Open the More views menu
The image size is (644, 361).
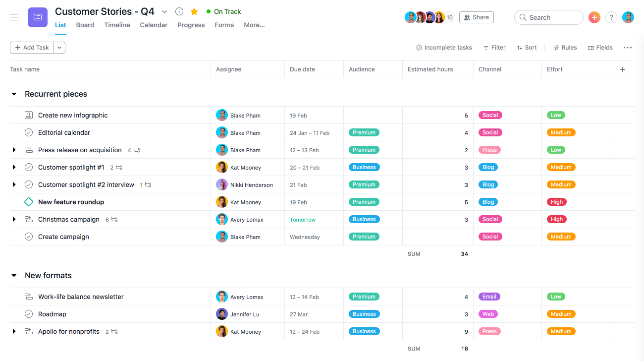pos(254,25)
